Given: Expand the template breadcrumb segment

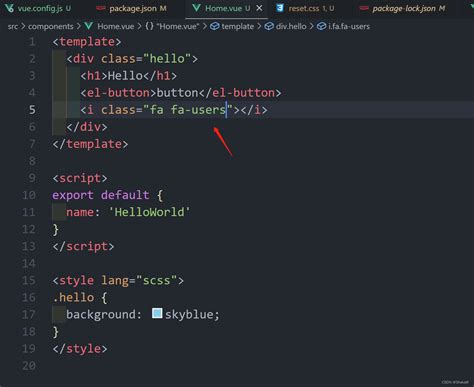Looking at the screenshot, I should pyautogui.click(x=238, y=26).
